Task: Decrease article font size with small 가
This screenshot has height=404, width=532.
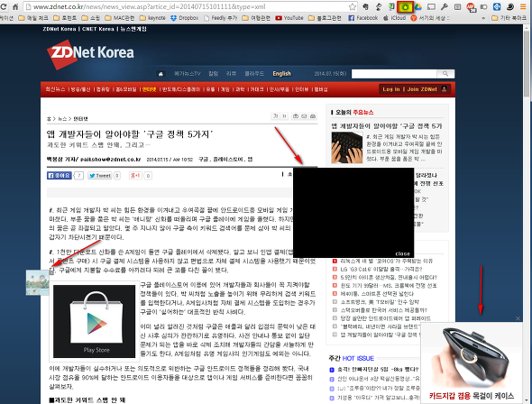Action: coord(284,116)
